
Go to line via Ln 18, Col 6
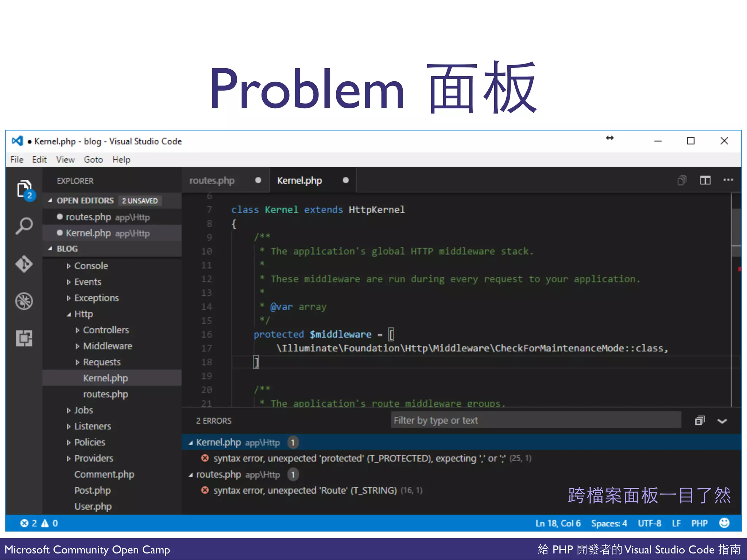558,523
